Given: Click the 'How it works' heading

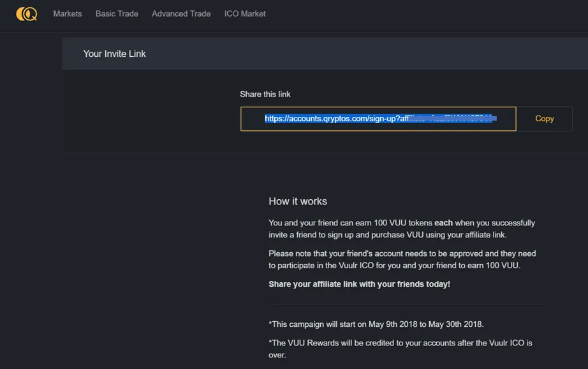Looking at the screenshot, I should [x=298, y=202].
